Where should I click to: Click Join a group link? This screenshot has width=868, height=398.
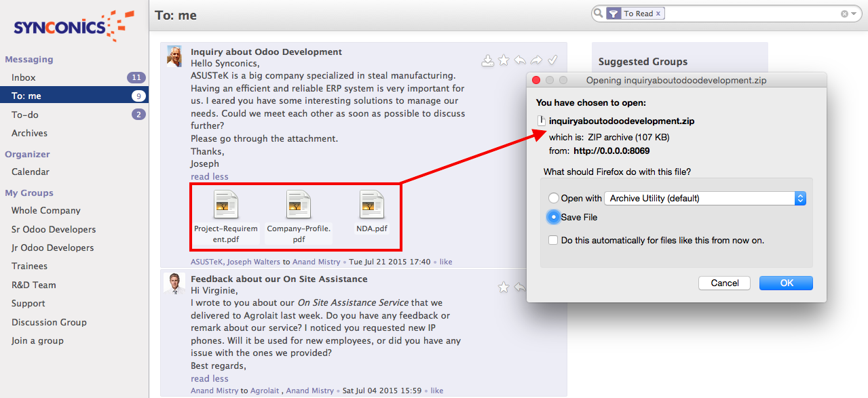37,340
